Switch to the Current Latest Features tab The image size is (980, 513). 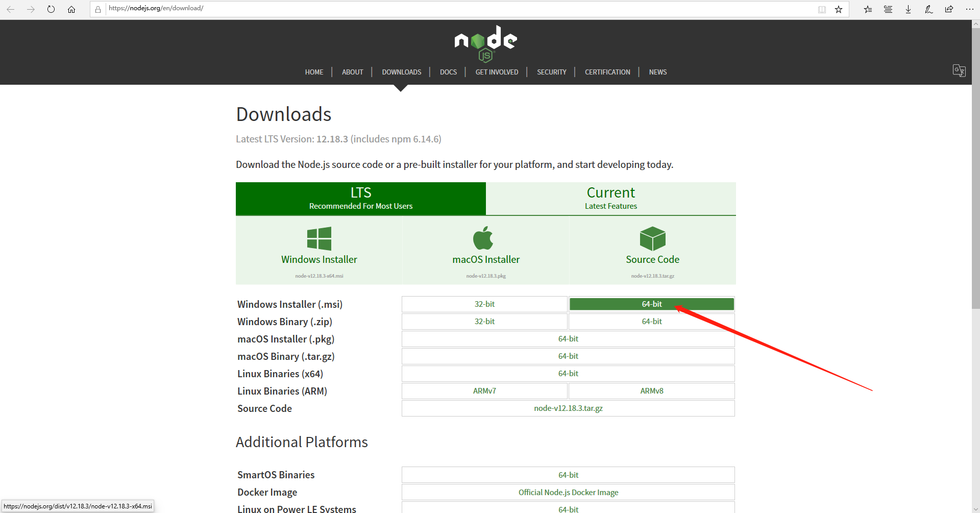tap(610, 199)
